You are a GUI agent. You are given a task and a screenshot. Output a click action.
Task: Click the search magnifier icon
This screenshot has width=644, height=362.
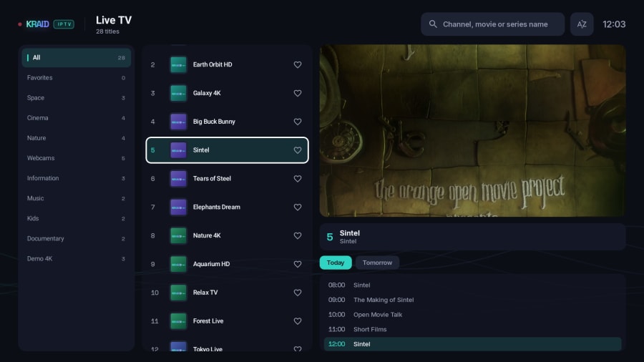433,24
